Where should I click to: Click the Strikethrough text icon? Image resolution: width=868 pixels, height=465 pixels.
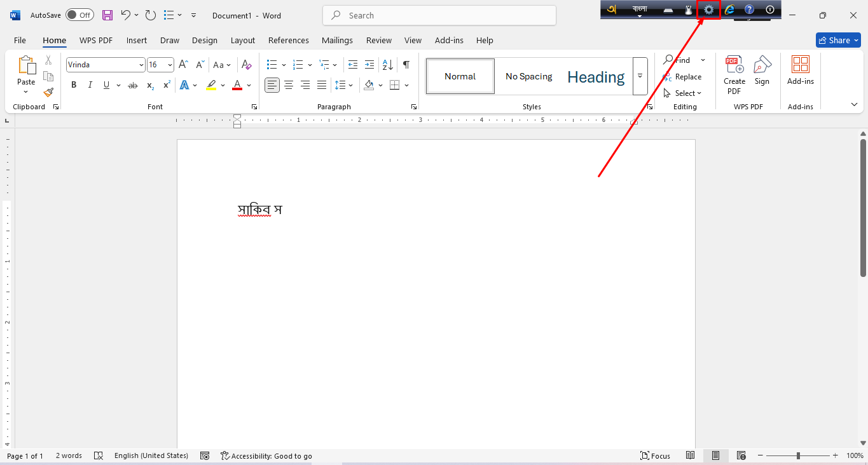coord(133,85)
